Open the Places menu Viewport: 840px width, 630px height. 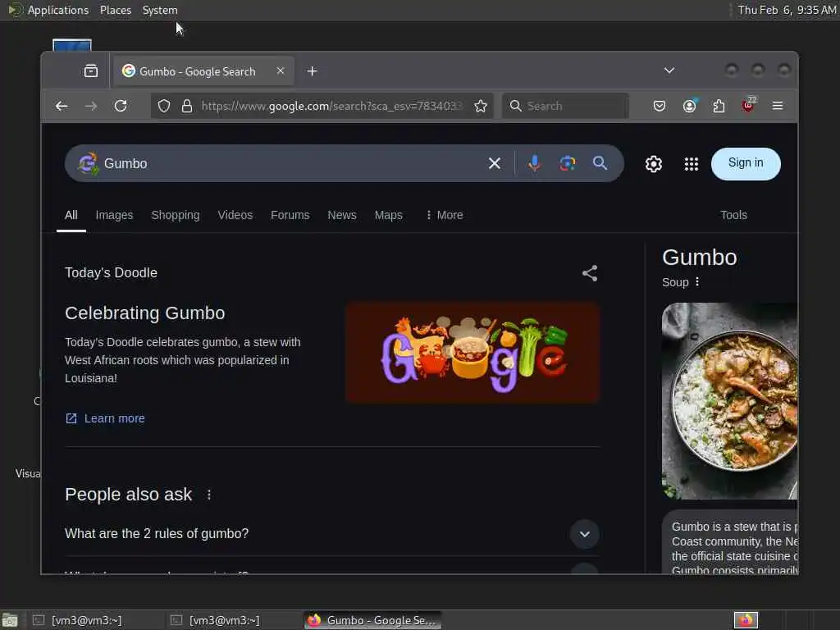[x=116, y=10]
